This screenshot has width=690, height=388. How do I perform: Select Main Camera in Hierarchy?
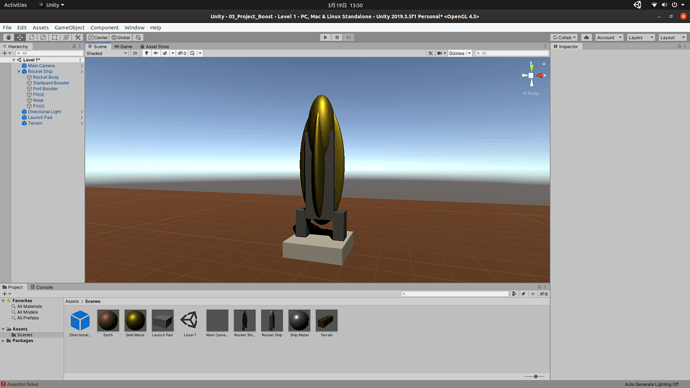click(41, 66)
